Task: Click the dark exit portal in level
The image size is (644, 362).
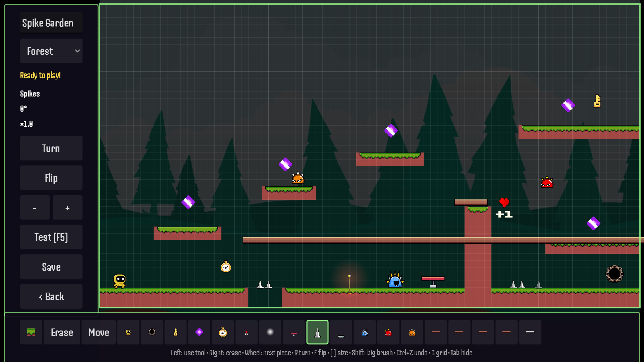Action: coord(614,274)
